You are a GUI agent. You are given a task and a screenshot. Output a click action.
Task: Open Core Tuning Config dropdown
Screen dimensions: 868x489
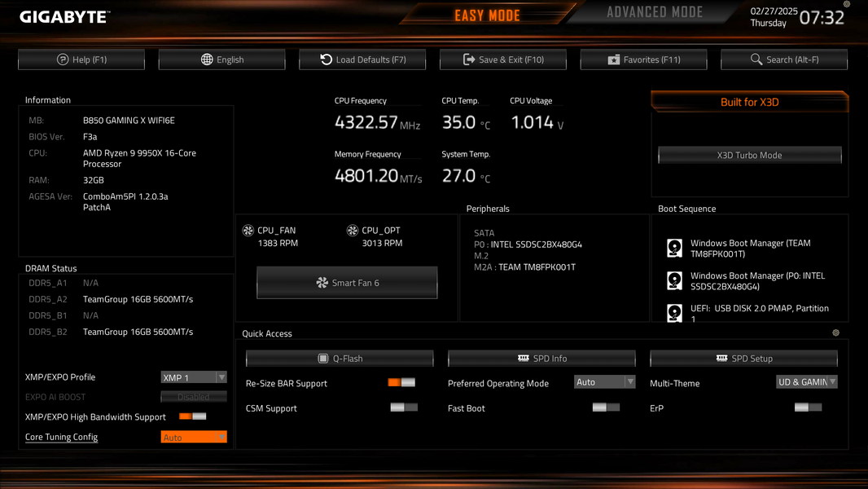click(x=194, y=437)
